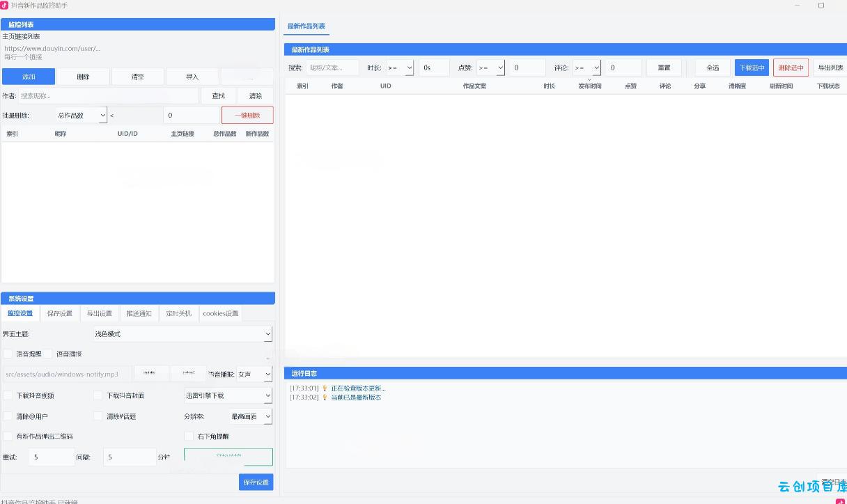This screenshot has height=504, width=847.
Task: Click the 清除 button beside 查找
Action: click(256, 95)
